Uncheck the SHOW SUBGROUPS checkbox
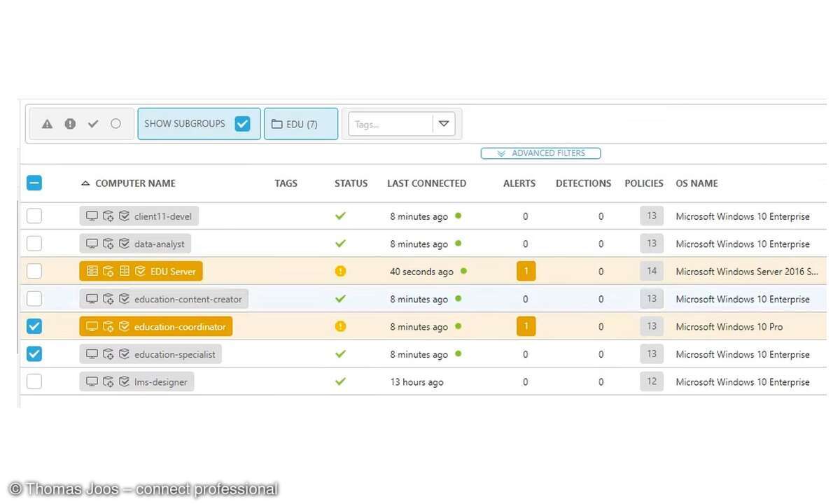The width and height of the screenshot is (840, 504). click(x=242, y=123)
